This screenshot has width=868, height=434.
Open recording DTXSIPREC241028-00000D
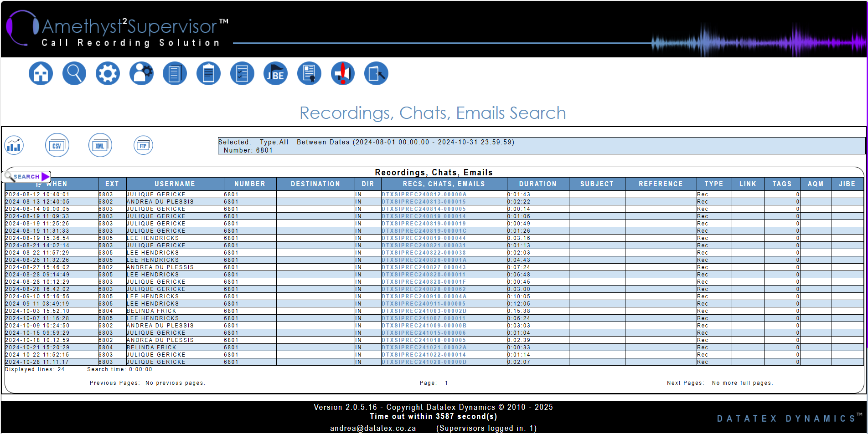click(x=424, y=362)
